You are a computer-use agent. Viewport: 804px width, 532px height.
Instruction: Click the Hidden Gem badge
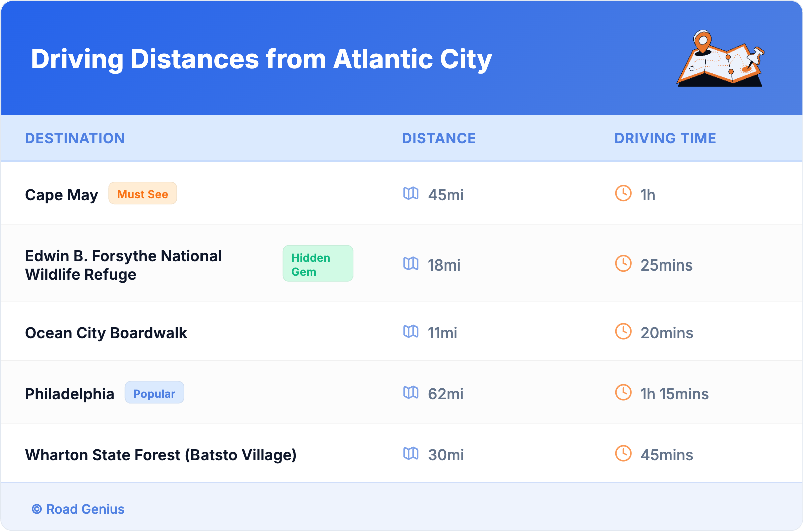[318, 264]
